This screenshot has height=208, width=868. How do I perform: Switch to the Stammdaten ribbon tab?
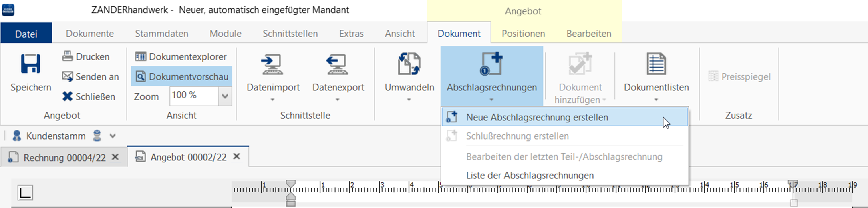coord(161,34)
